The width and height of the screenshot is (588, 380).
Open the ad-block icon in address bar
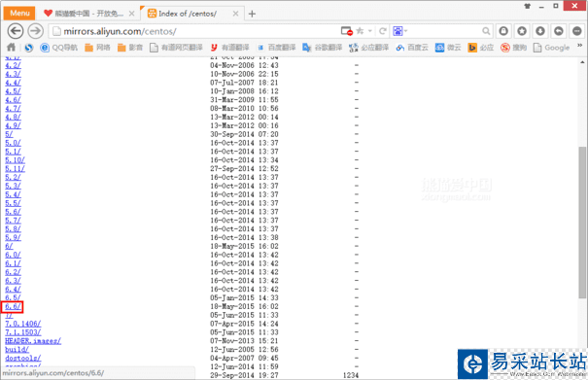pos(346,31)
